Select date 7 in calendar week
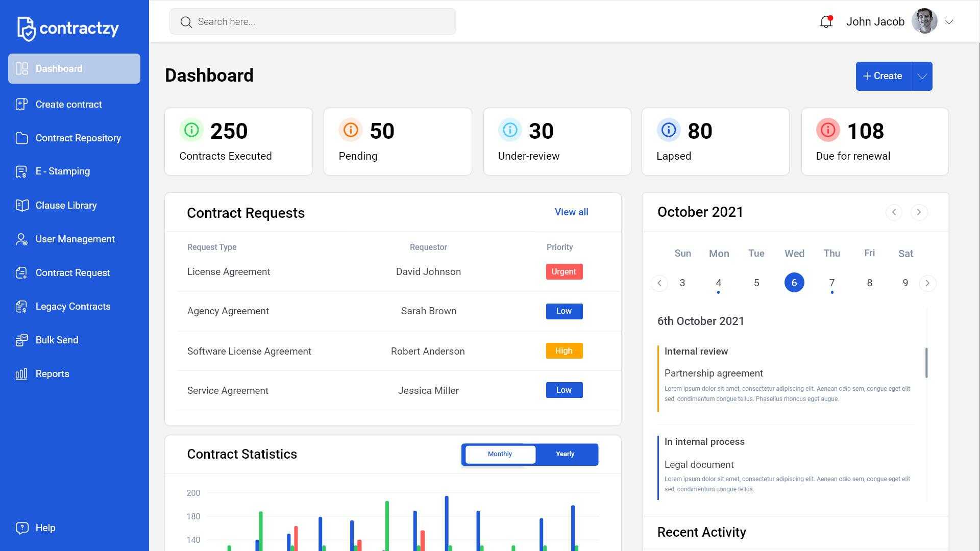 coord(831,283)
